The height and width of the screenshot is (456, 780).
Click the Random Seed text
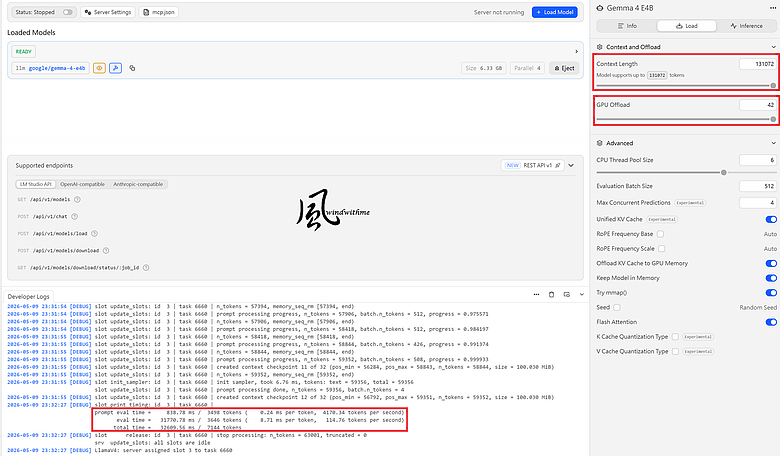(758, 307)
